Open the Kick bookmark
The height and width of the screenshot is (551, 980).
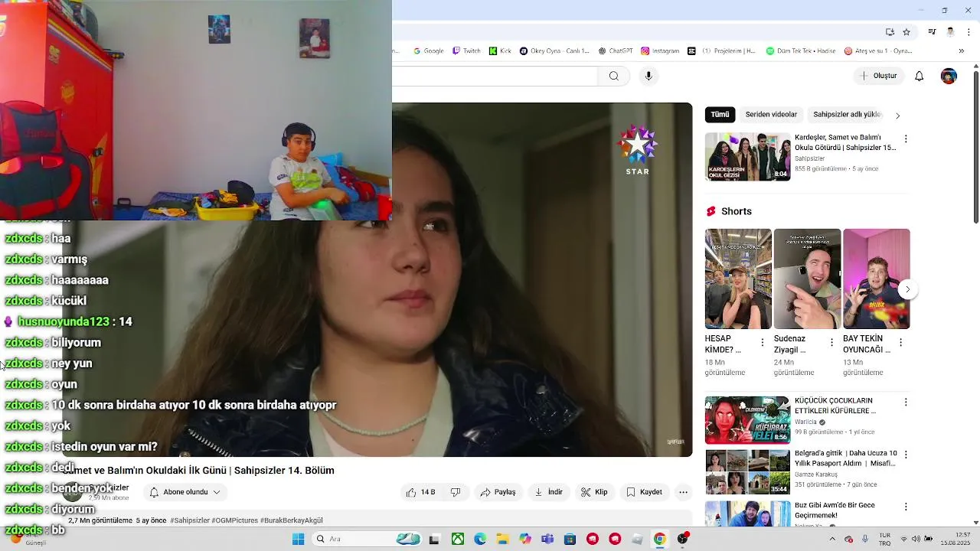pos(501,51)
